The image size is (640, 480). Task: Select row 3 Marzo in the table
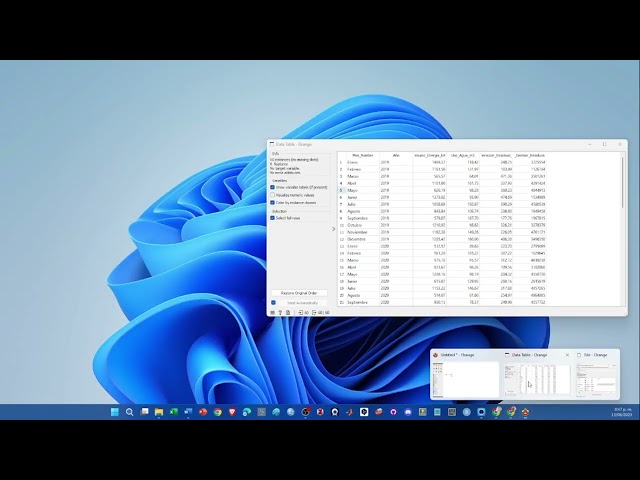coord(442,176)
